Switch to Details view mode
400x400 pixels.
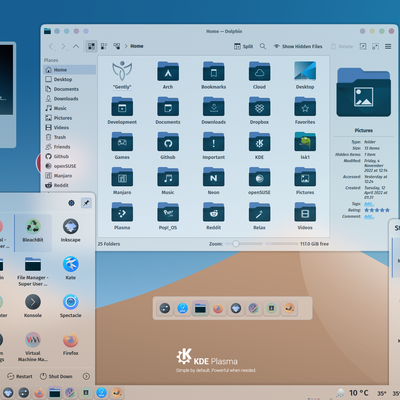(x=116, y=46)
